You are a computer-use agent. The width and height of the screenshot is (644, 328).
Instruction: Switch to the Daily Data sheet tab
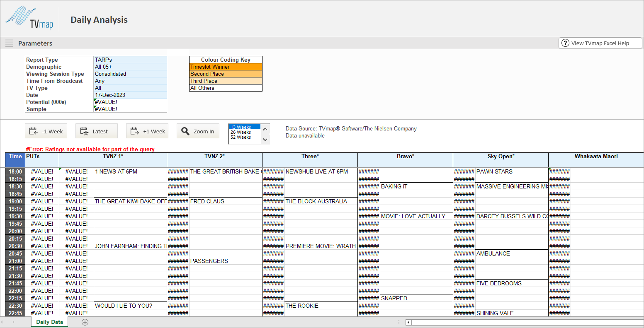[50, 322]
